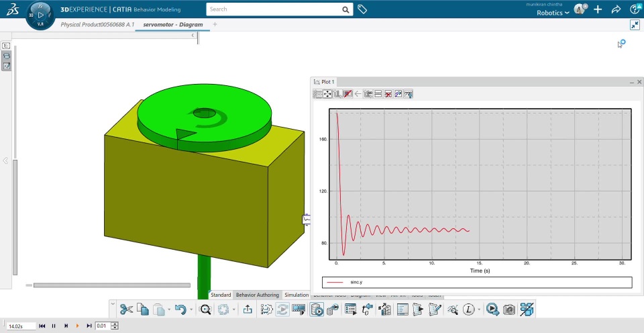Click the Copy icon in Standard toolbar
Screen dimensions: 644x333
pyautogui.click(x=142, y=309)
